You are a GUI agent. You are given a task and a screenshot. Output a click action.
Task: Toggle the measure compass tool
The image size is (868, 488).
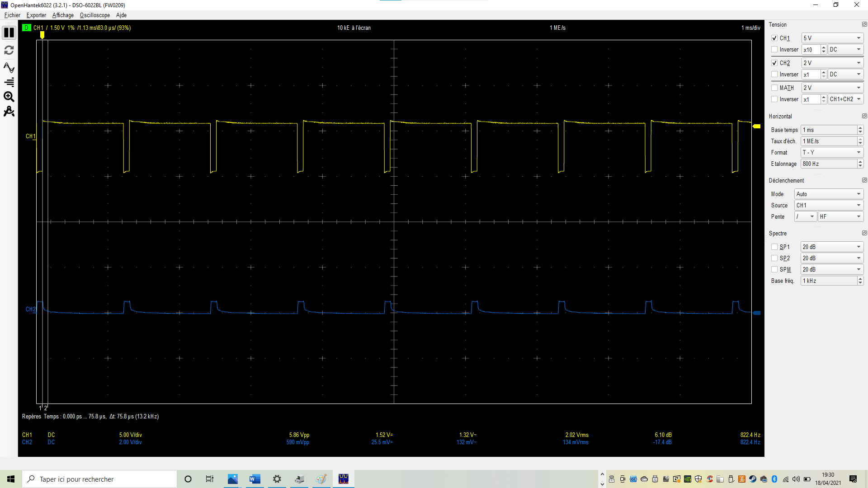[9, 112]
